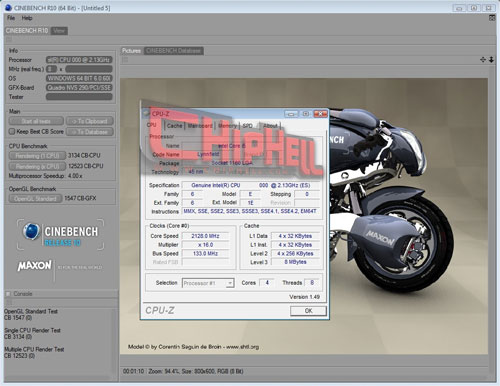Click the 1547 CB-GFX score text
This screenshot has height=386, width=500.
click(80, 198)
